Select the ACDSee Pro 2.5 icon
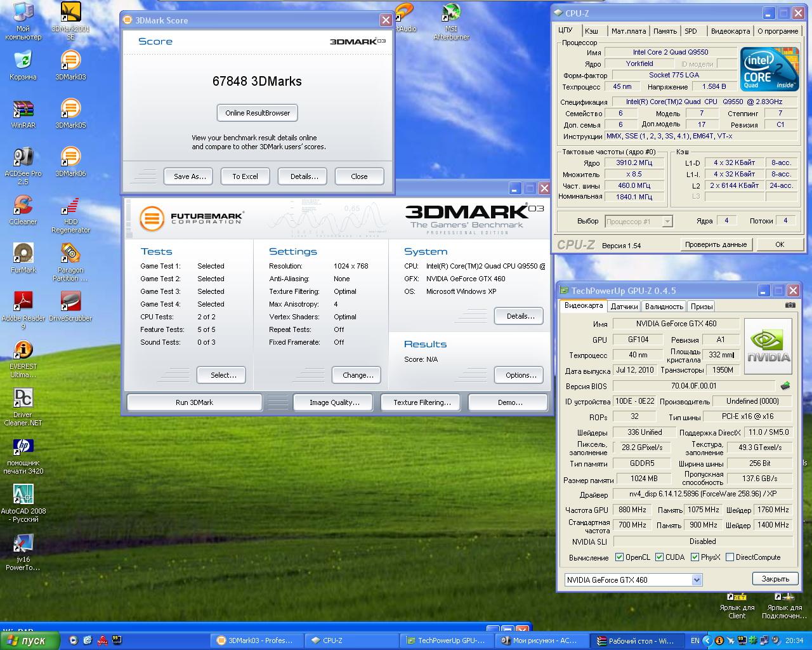The width and height of the screenshot is (812, 650). click(23, 166)
